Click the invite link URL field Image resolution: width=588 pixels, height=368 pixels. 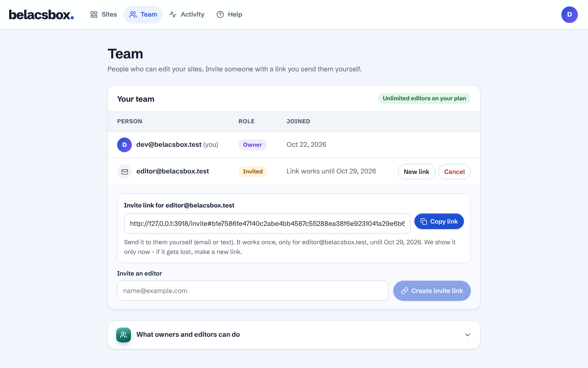[x=267, y=224]
